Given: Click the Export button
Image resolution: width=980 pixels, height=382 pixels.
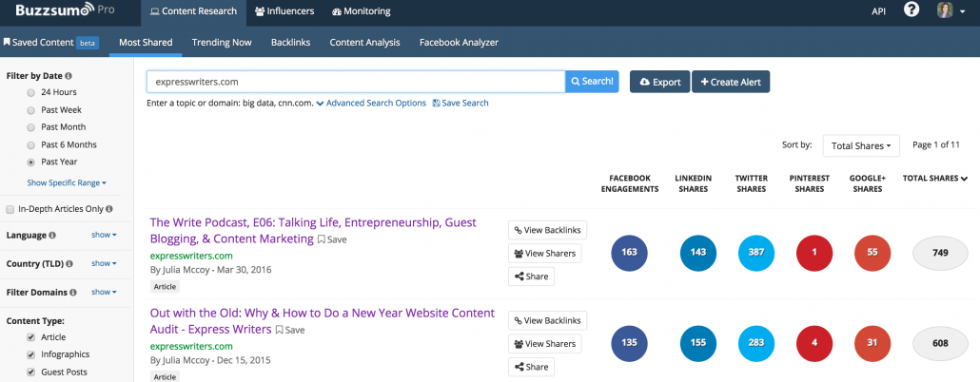Looking at the screenshot, I should (660, 82).
